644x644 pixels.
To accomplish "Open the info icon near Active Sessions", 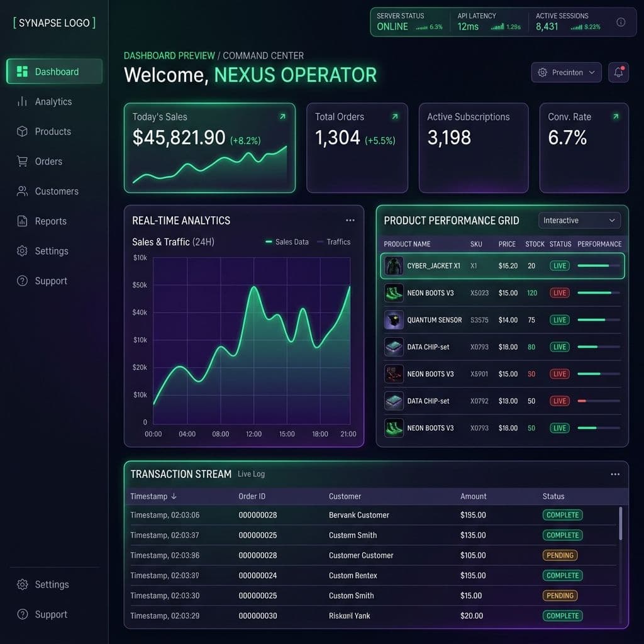I will tap(621, 21).
